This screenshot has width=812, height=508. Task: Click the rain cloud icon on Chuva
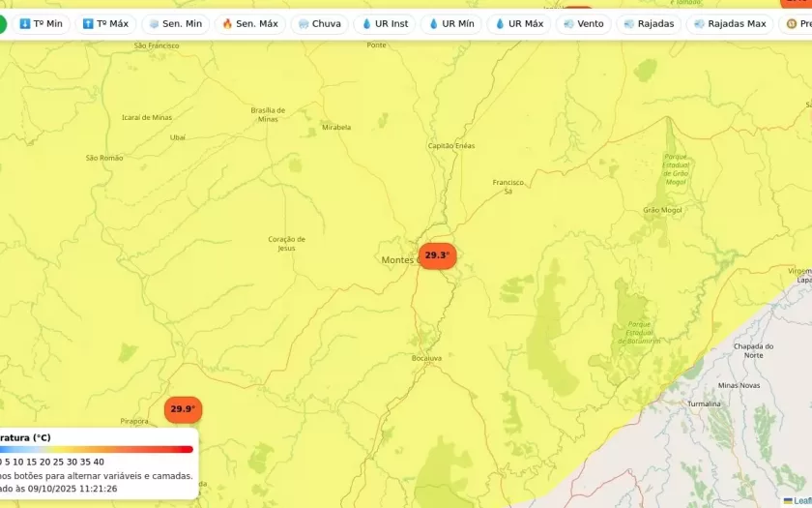(x=304, y=24)
